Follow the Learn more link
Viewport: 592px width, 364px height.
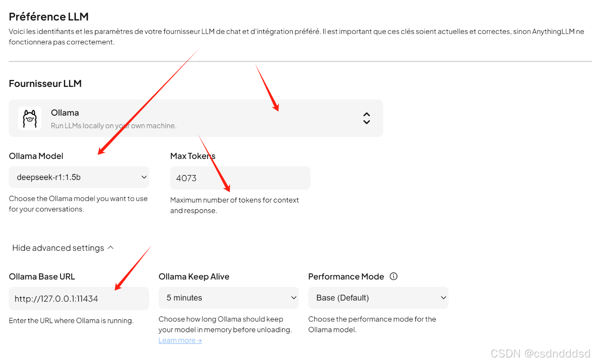tap(180, 340)
